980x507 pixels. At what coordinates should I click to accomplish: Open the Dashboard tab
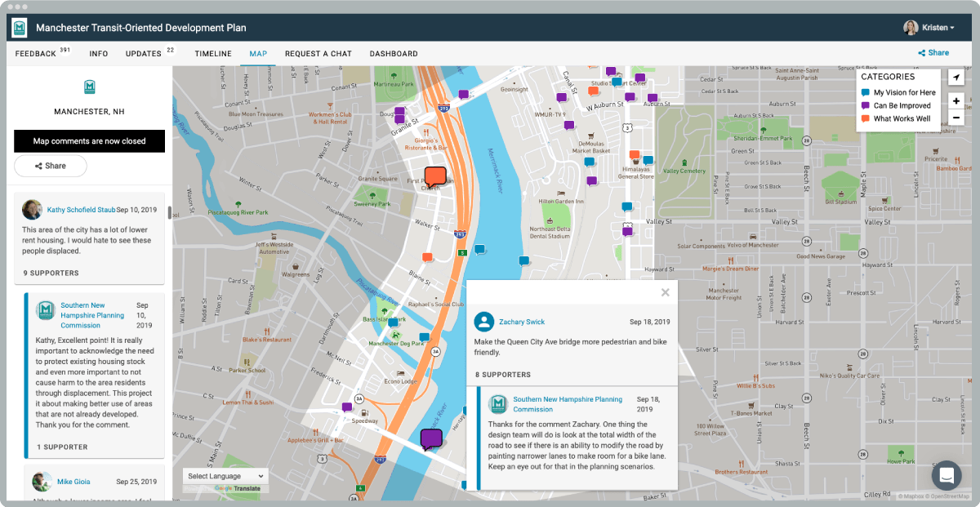tap(394, 53)
